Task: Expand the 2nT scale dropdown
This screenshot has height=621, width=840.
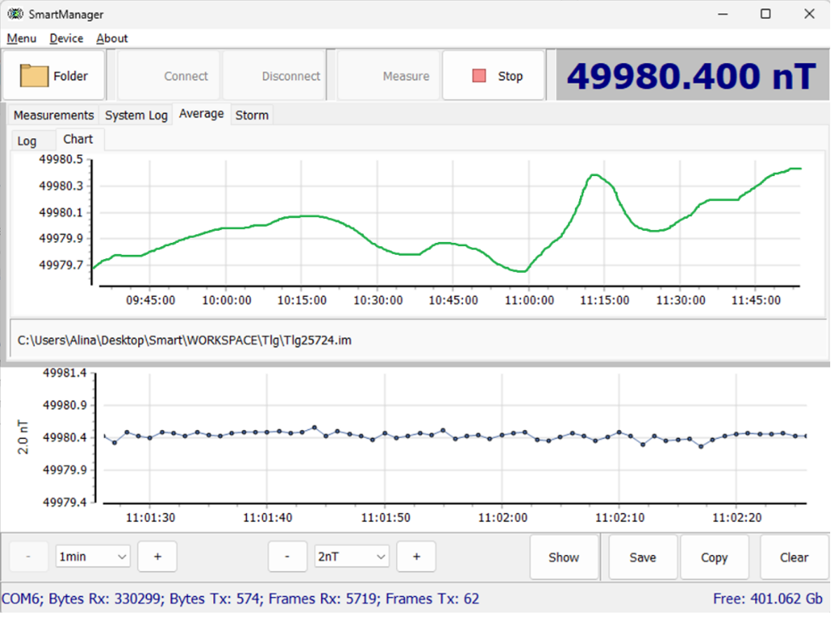Action: pos(351,556)
